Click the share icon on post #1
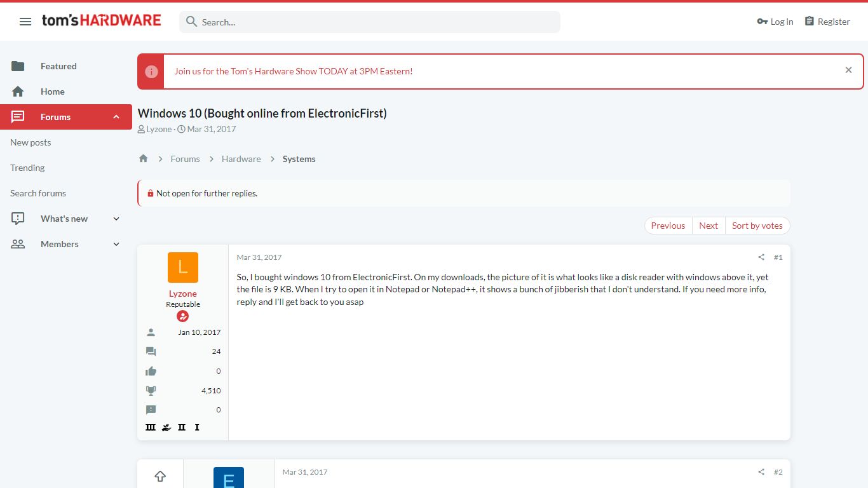Screen dimensions: 868x488 tap(761, 257)
